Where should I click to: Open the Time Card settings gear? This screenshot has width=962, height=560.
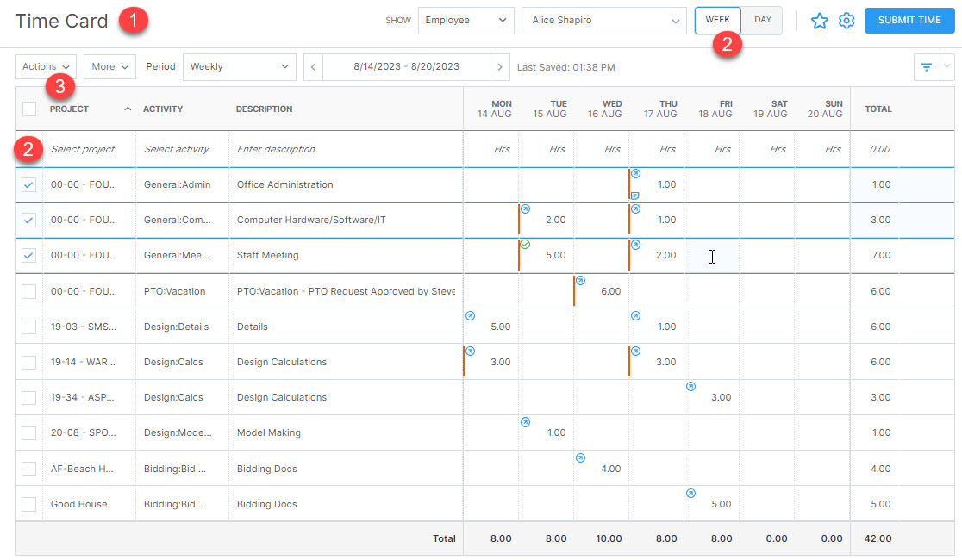point(846,20)
